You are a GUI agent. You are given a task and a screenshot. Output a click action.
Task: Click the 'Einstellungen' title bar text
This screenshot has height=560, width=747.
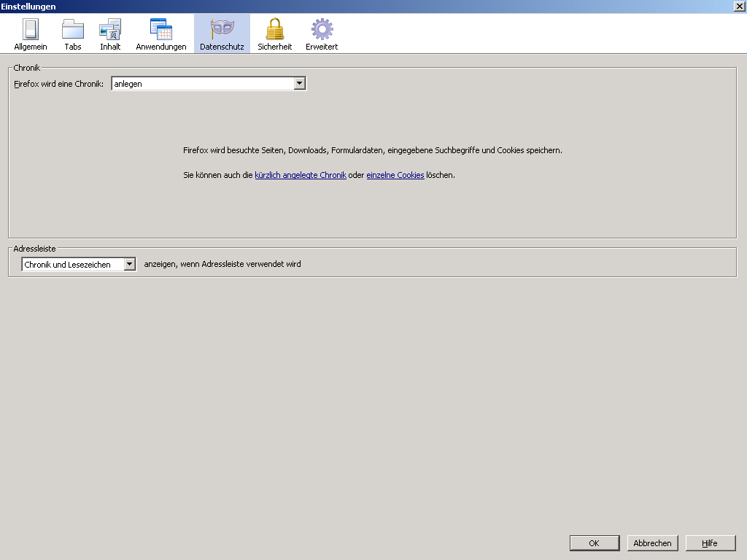pos(28,6)
